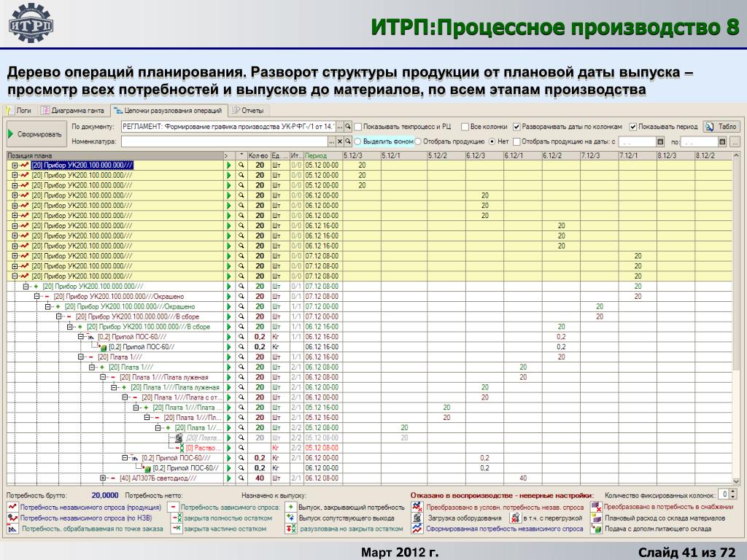Click the ellipsis button after the end date
The height and width of the screenshot is (560, 747).
pos(735,141)
